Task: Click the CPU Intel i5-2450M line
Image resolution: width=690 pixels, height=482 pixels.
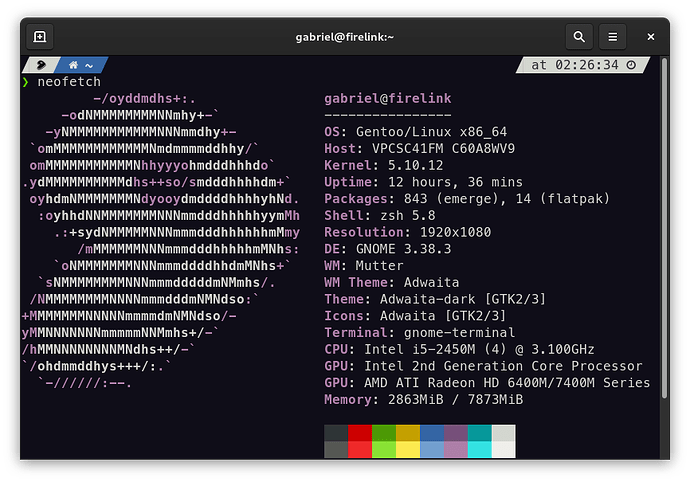Action: pyautogui.click(x=459, y=349)
